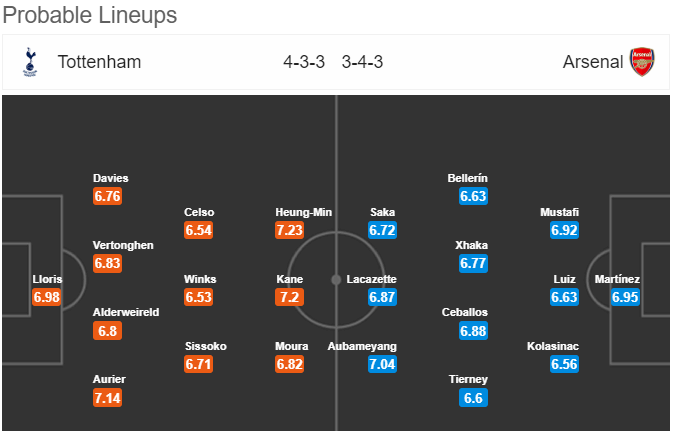Click Aubameyang's 7.04 rating badge

[382, 364]
